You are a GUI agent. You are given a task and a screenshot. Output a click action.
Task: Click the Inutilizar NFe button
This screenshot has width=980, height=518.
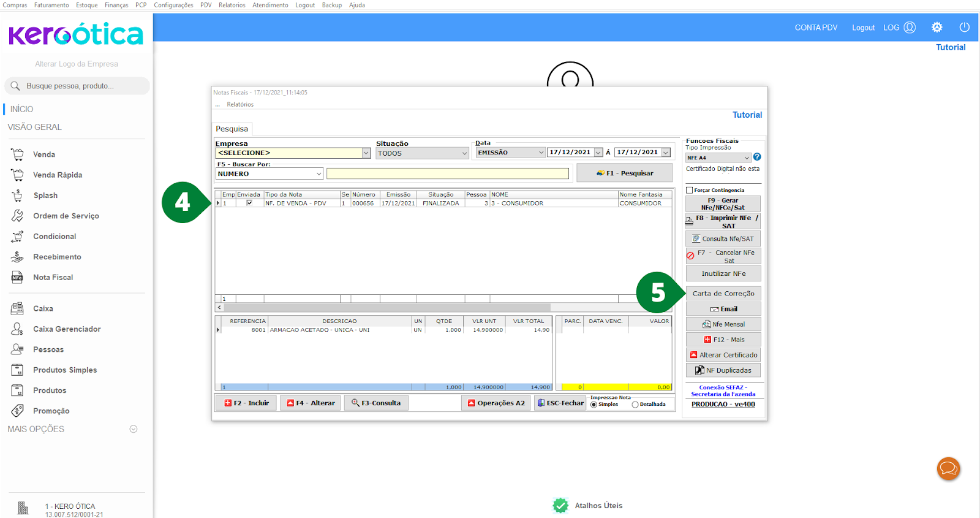723,273
